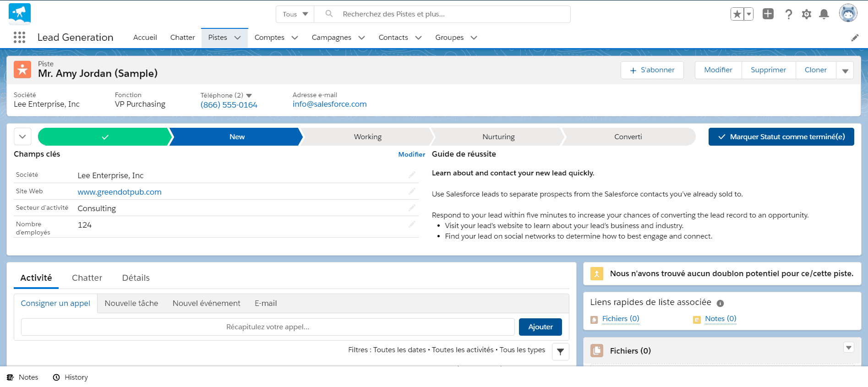Expand the Campagnes tab dropdown chevron
868x387 pixels.
361,38
